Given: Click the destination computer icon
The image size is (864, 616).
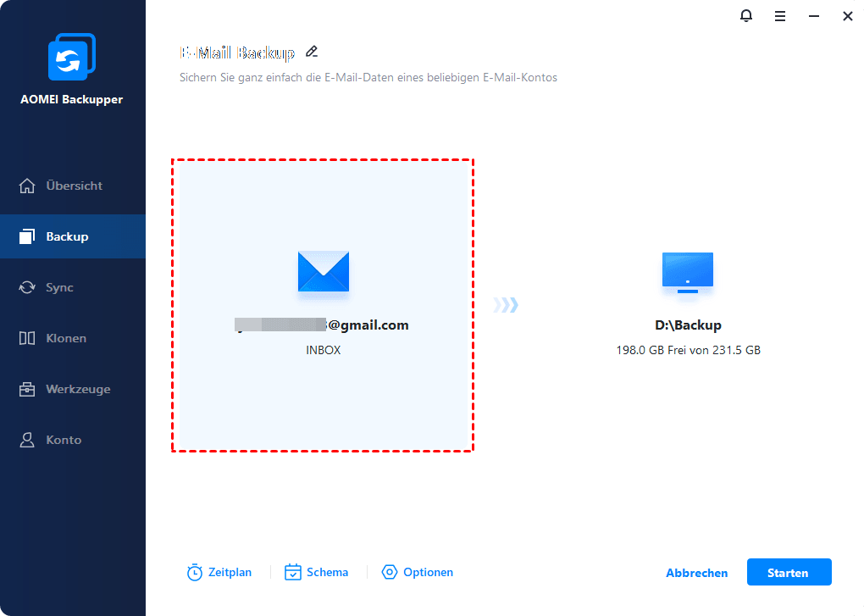Looking at the screenshot, I should click(x=688, y=272).
